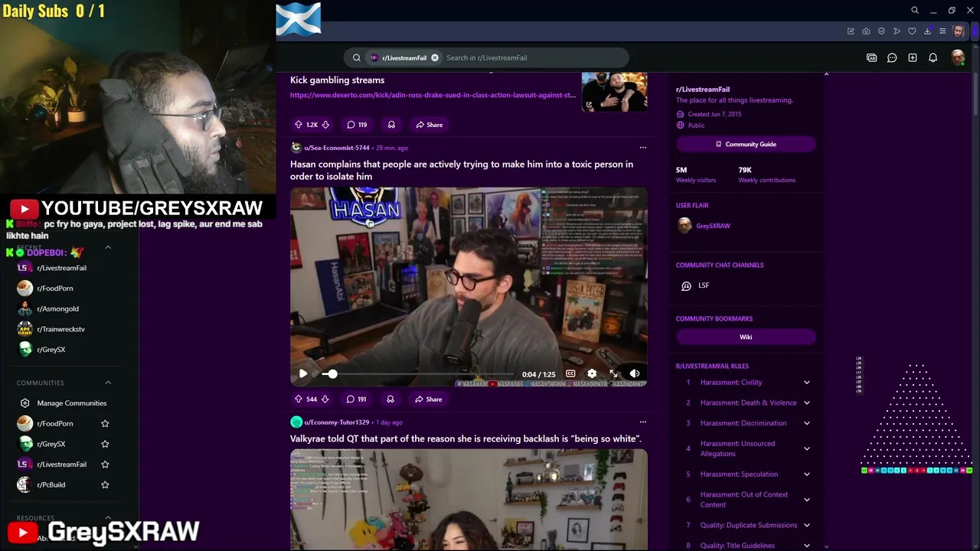Click the browser shield privacy icon
Image resolution: width=980 pixels, height=551 pixels.
point(881,31)
